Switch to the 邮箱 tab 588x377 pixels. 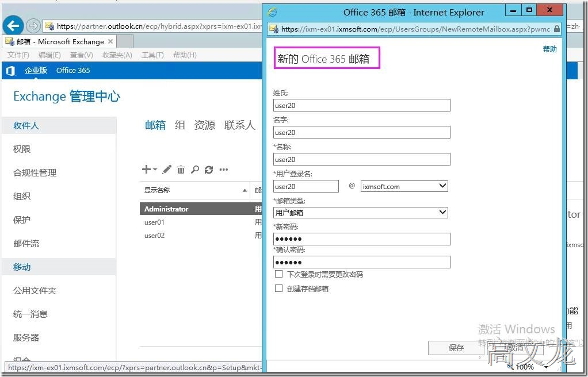155,125
